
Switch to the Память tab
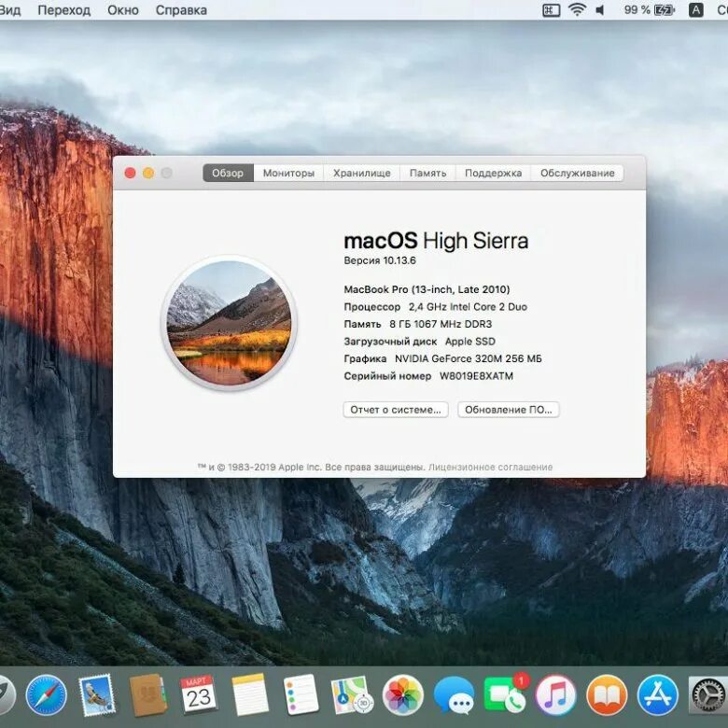pos(427,173)
